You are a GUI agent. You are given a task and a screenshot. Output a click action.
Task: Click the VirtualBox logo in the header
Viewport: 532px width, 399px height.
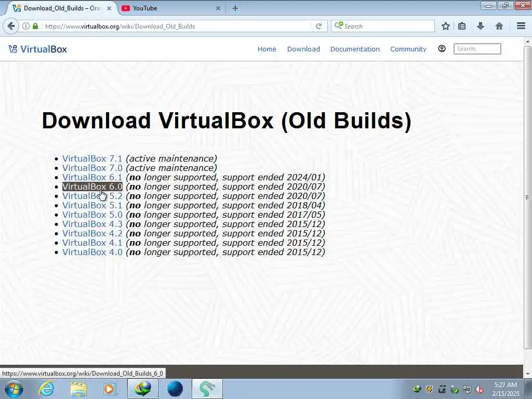pyautogui.click(x=37, y=49)
